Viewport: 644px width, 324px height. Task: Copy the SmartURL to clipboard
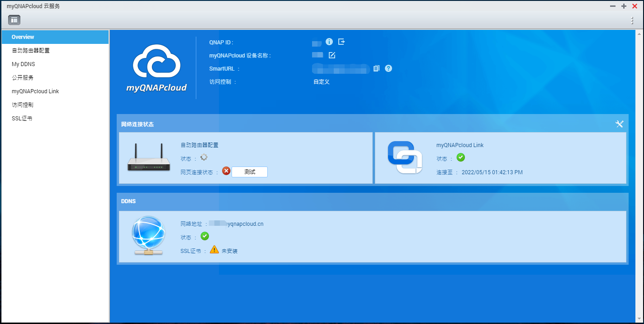pos(376,68)
